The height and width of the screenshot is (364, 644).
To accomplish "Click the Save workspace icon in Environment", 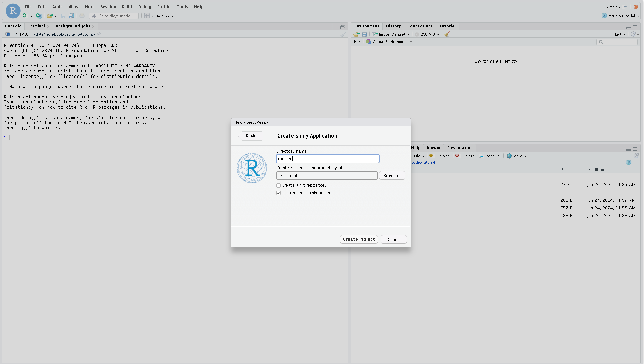I will point(364,34).
